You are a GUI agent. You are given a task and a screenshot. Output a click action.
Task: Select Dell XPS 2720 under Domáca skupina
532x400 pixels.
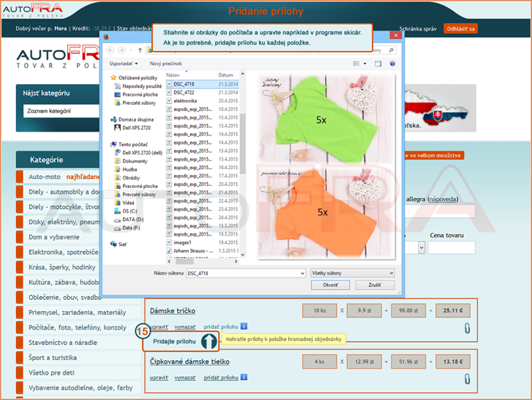(x=136, y=128)
